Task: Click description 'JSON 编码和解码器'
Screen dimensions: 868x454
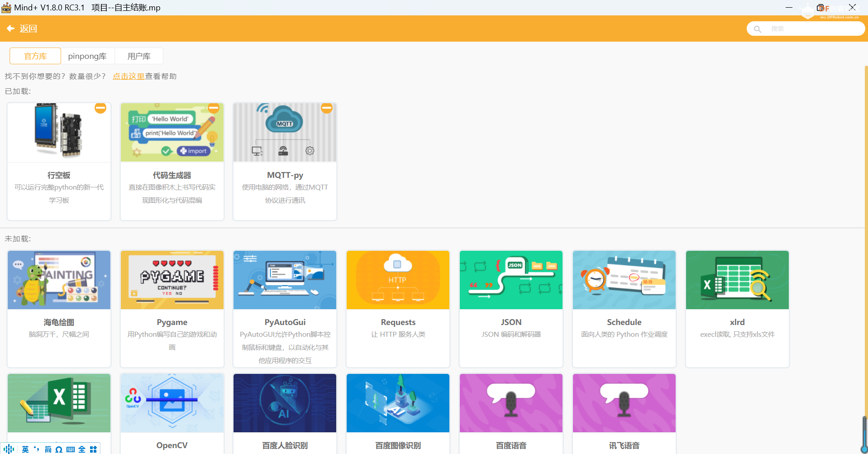Action: (x=511, y=335)
